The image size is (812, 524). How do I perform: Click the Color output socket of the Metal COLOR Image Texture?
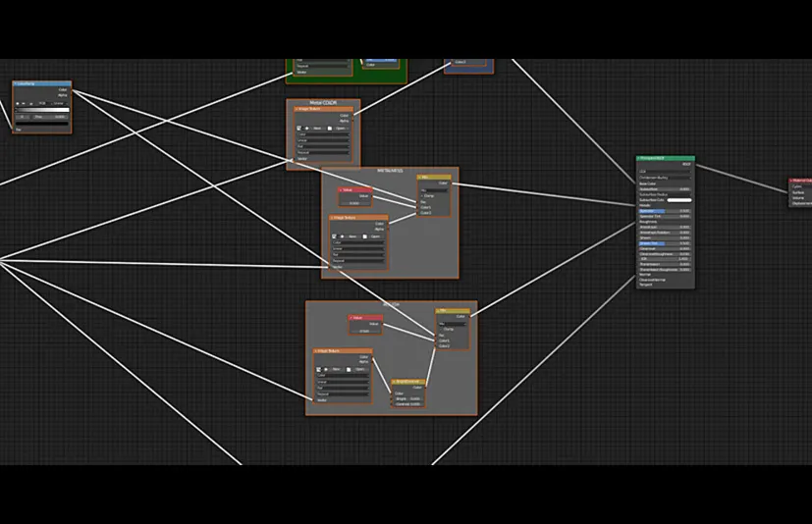pyautogui.click(x=352, y=116)
